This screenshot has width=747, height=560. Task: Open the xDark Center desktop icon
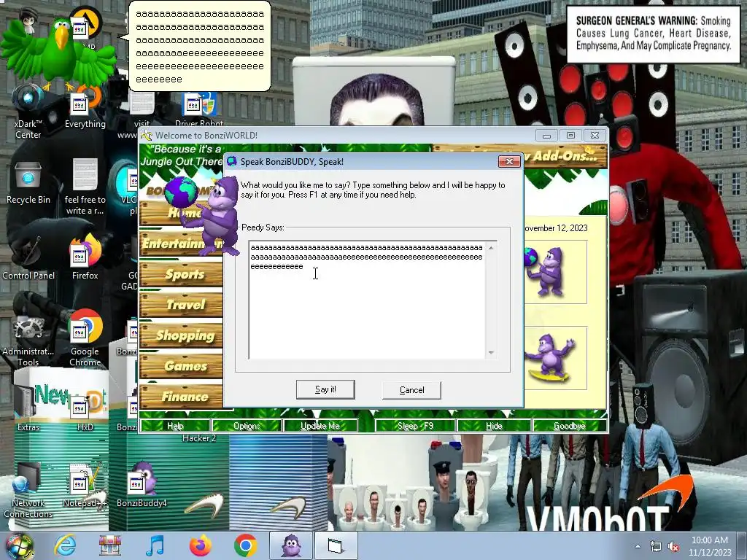click(28, 112)
